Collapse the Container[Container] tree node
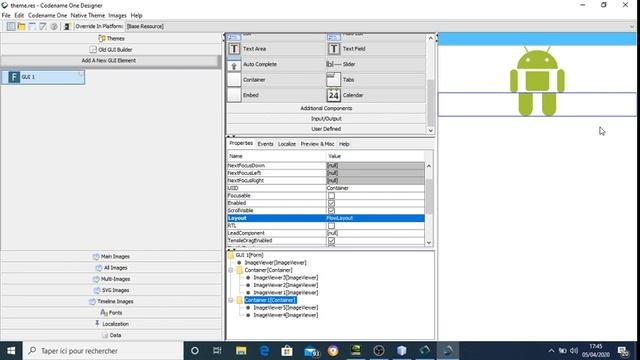This screenshot has height=360, width=640. pos(231,270)
